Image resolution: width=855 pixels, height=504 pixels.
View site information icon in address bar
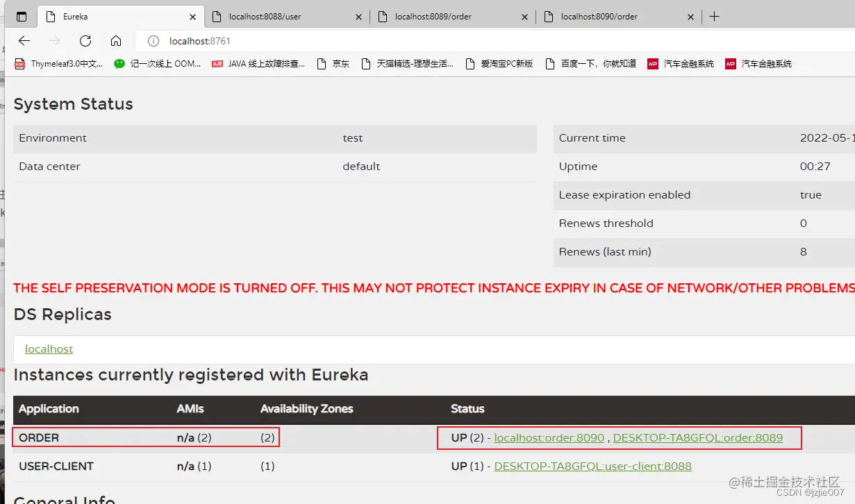pyautogui.click(x=154, y=41)
